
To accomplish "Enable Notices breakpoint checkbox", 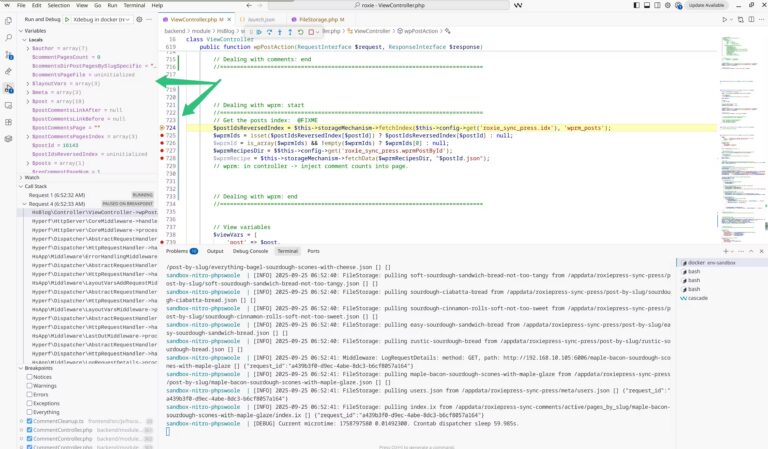I will [x=29, y=377].
